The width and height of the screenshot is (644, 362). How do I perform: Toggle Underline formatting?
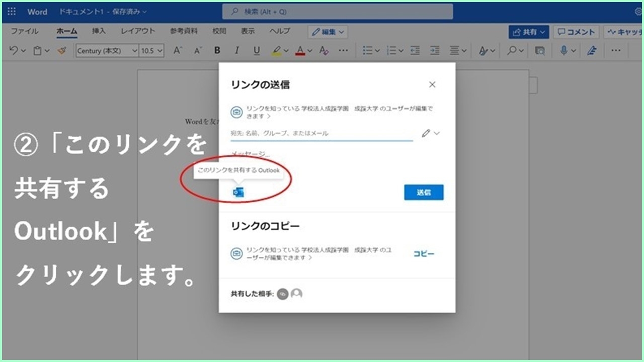[257, 50]
